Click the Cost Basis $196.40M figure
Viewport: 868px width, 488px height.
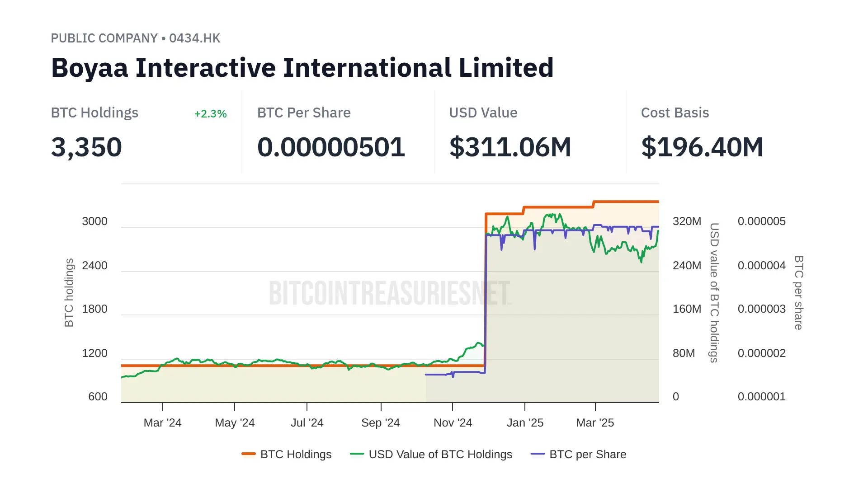click(x=702, y=147)
